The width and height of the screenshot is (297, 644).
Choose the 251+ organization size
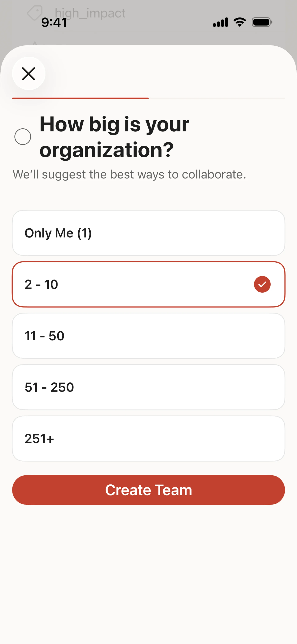148,439
